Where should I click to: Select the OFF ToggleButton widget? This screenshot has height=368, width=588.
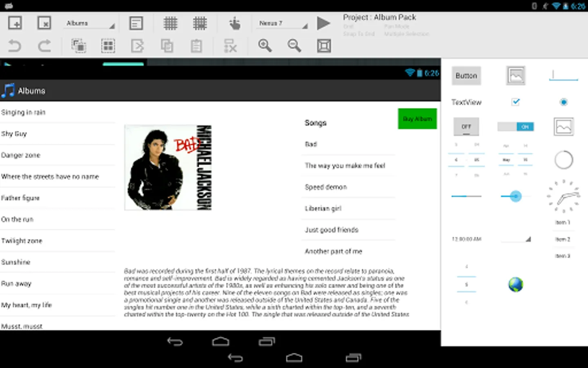(466, 126)
